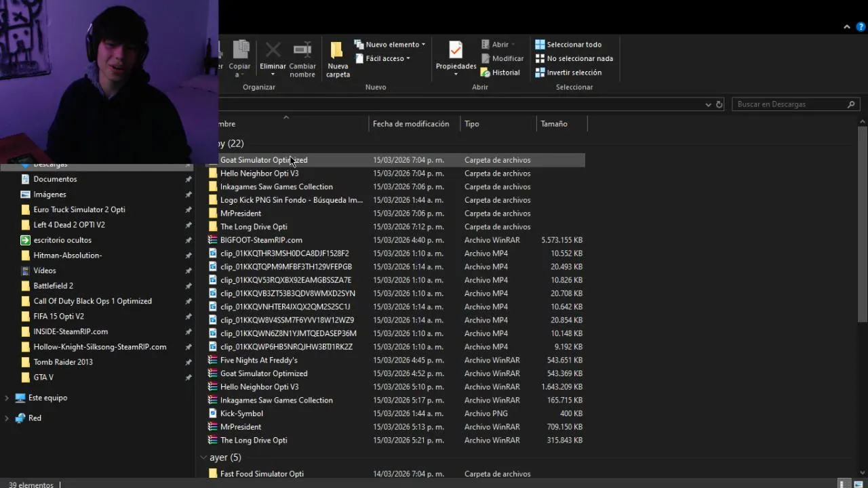This screenshot has width=868, height=488.
Task: Expand the Propiedades dropdown arrow
Action: [456, 75]
